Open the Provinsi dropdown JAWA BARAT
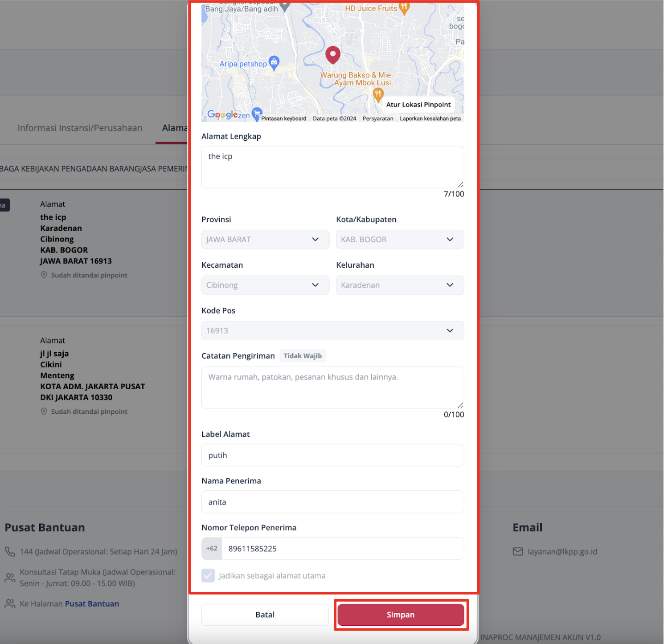The height and width of the screenshot is (644, 664). point(265,240)
